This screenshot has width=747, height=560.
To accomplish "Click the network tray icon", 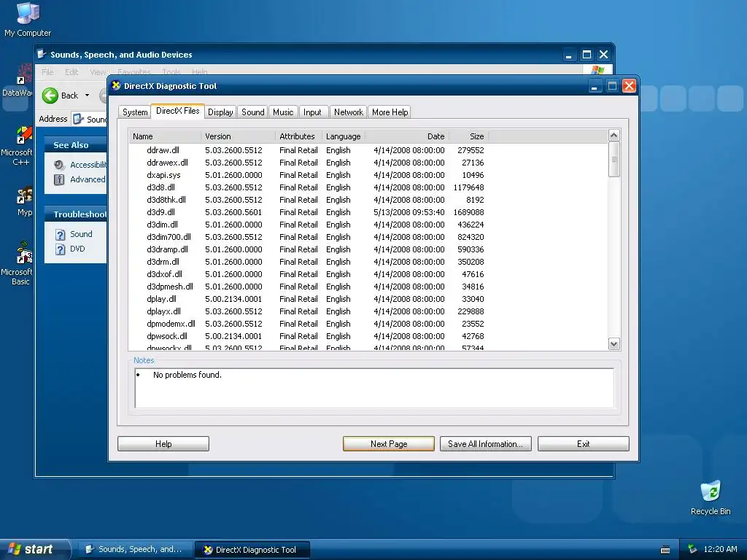I will click(x=692, y=549).
